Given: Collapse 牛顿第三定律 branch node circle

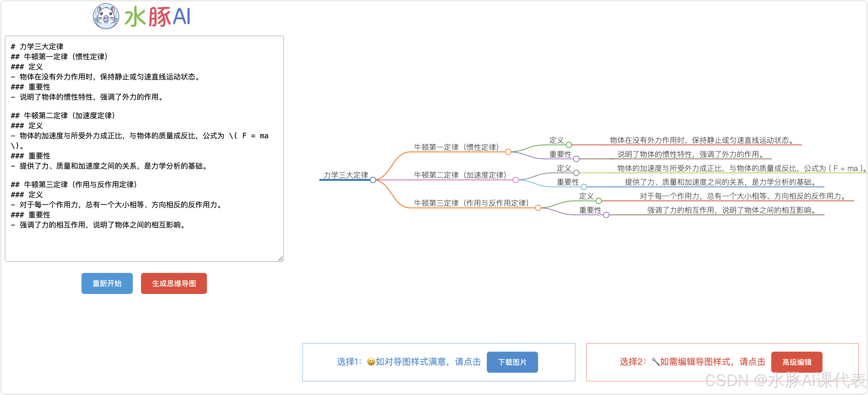Looking at the screenshot, I should (x=538, y=208).
